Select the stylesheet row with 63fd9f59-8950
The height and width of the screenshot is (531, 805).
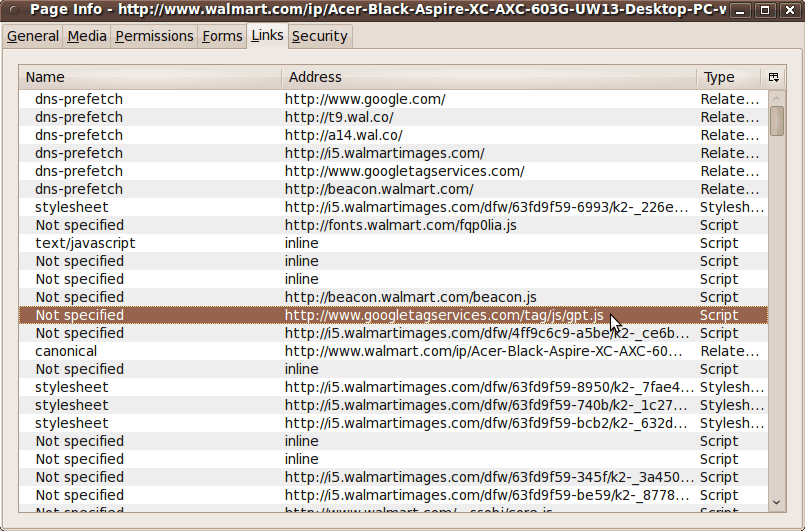[393, 387]
